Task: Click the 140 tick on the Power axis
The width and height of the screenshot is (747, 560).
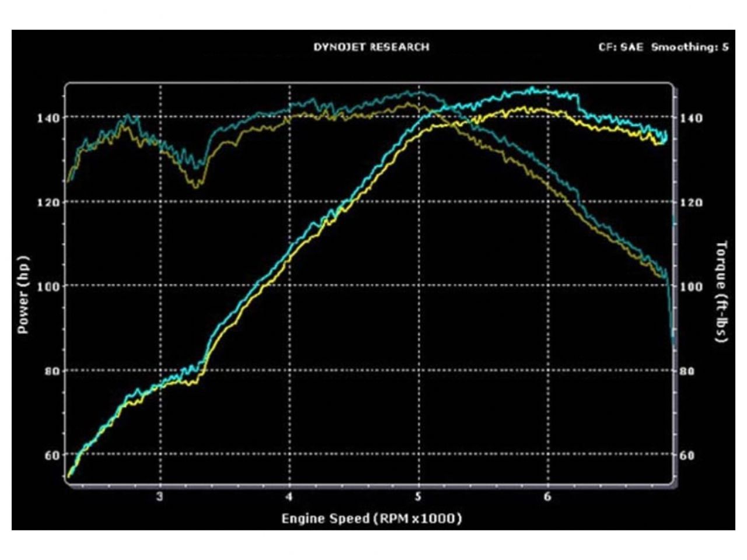Action: (48, 118)
